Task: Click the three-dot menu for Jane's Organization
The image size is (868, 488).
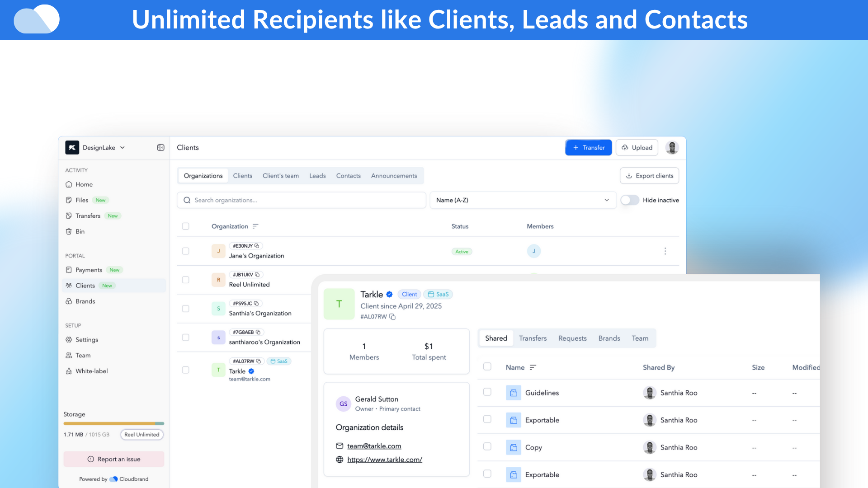Action: (665, 251)
